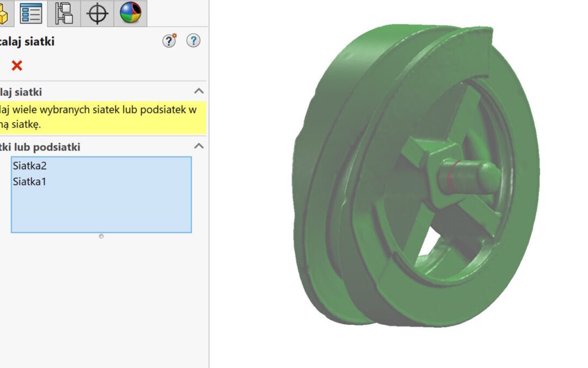The image size is (588, 368).
Task: Select Siatka1 in the selection list
Action: [29, 182]
